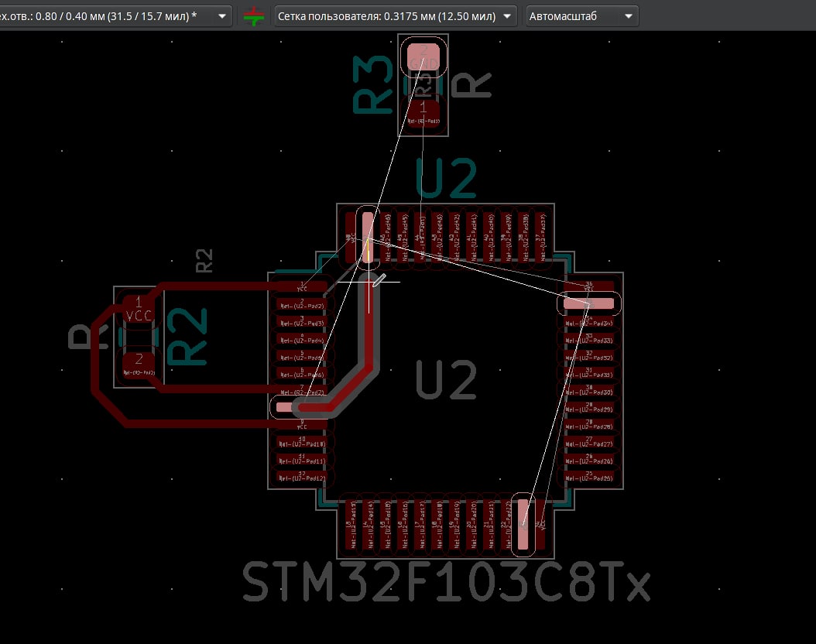816x644 pixels.
Task: Select top pad Net-(U2-Pad41)
Action: click(472, 237)
